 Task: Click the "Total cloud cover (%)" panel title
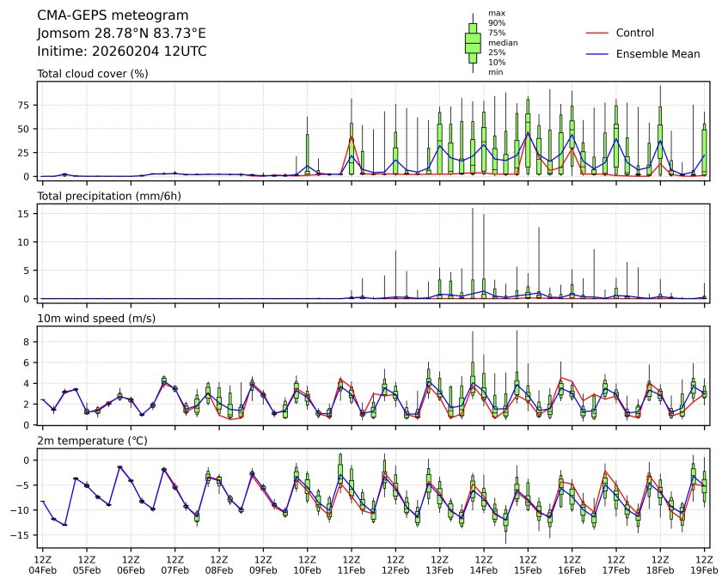(x=93, y=74)
